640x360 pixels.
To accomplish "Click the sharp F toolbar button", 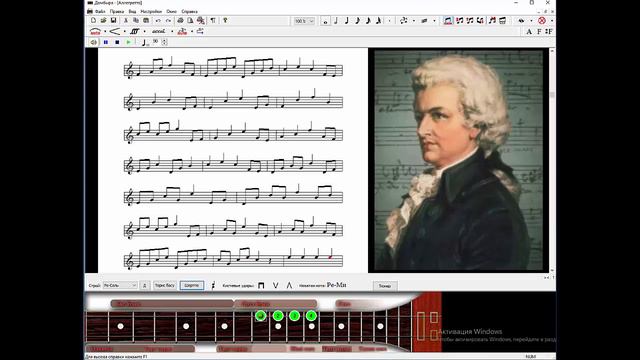I will pos(549,31).
